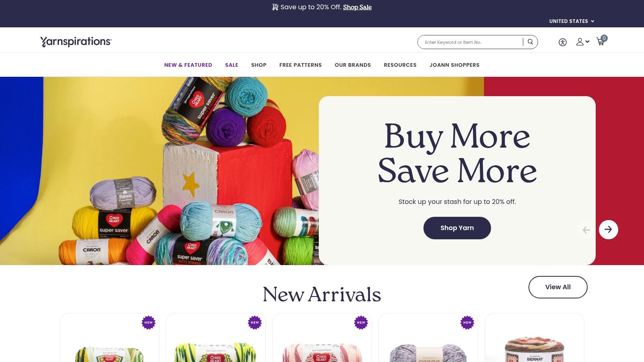Open the New & Featured menu
644x362 pixels.
click(188, 65)
